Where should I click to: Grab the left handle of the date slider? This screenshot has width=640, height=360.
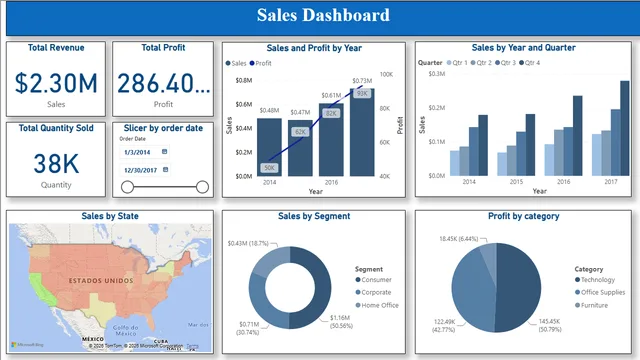(x=127, y=187)
